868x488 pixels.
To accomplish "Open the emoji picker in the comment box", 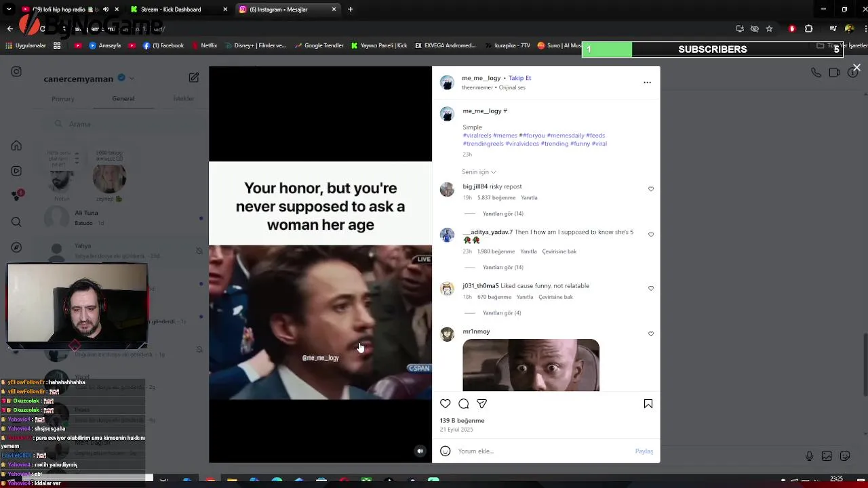I will tap(446, 451).
